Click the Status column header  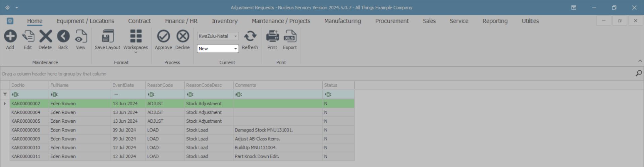click(338, 85)
